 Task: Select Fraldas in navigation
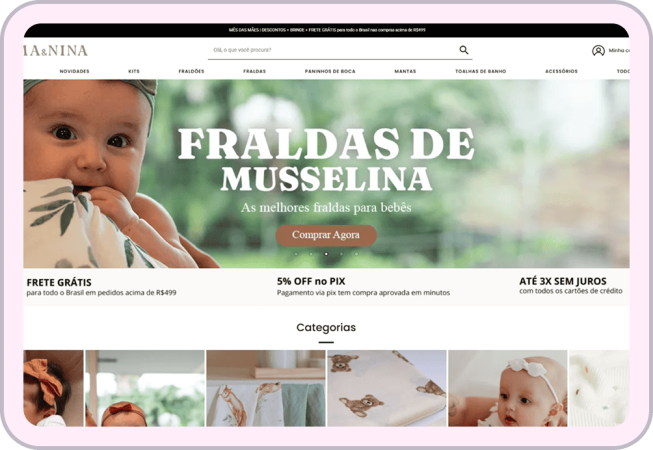tap(254, 71)
